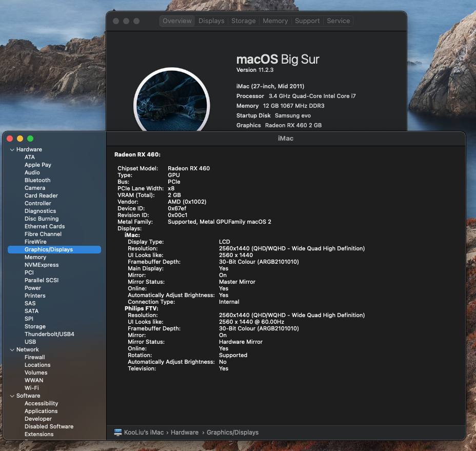The image size is (476, 451).
Task: Click the iMac computer icon in path bar
Action: coord(118,433)
